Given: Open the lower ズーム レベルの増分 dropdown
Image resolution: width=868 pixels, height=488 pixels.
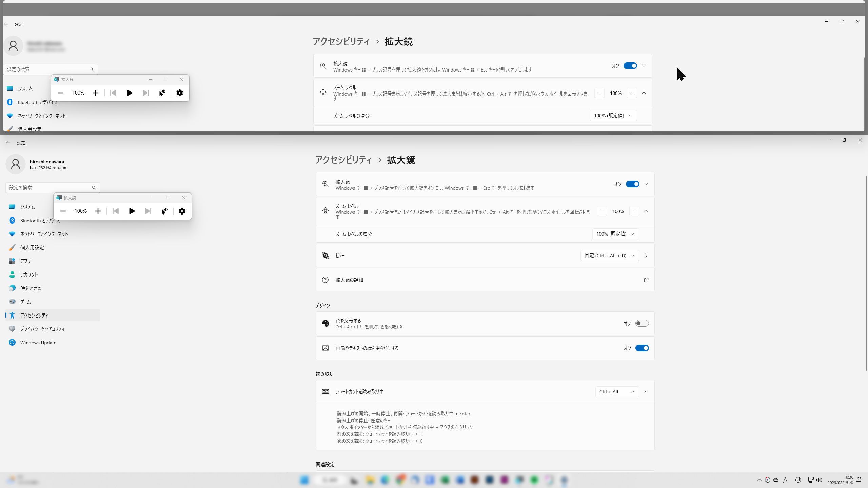Looking at the screenshot, I should pyautogui.click(x=615, y=234).
